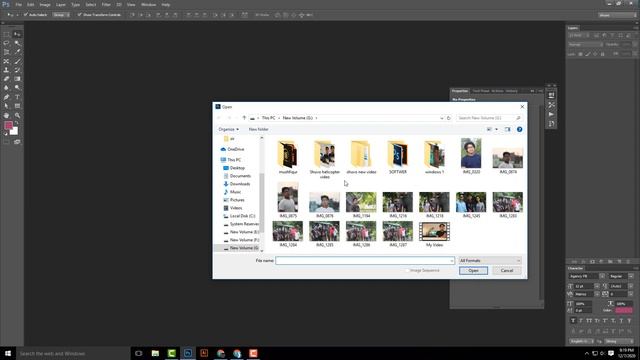Click the Cancel button in dialog
Image resolution: width=640 pixels, height=360 pixels.
[x=507, y=271]
